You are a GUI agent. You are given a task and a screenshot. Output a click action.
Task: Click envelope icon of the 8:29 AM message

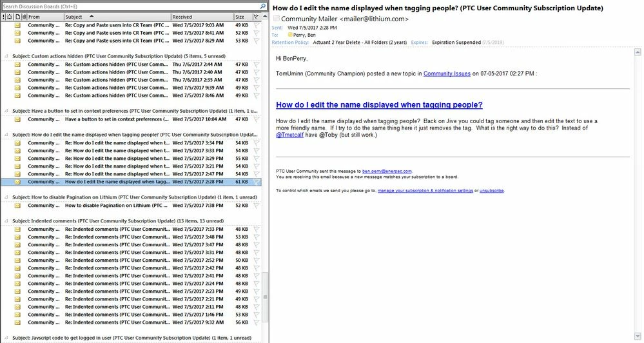coord(17,41)
